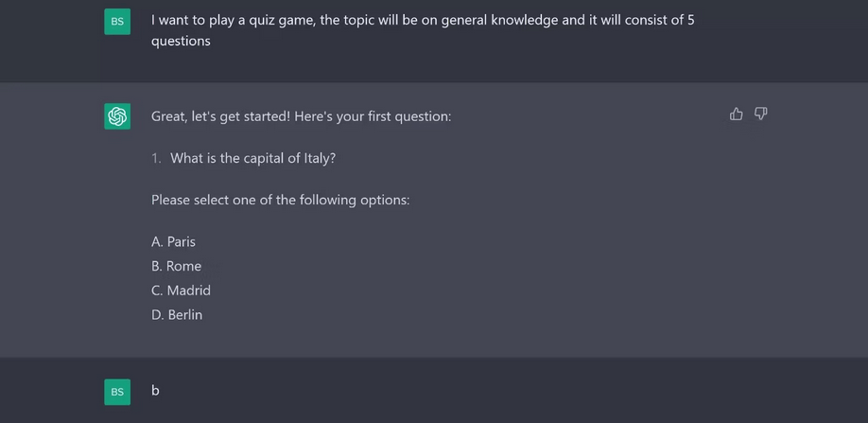Click the ChatGPT logo avatar

[x=117, y=116]
